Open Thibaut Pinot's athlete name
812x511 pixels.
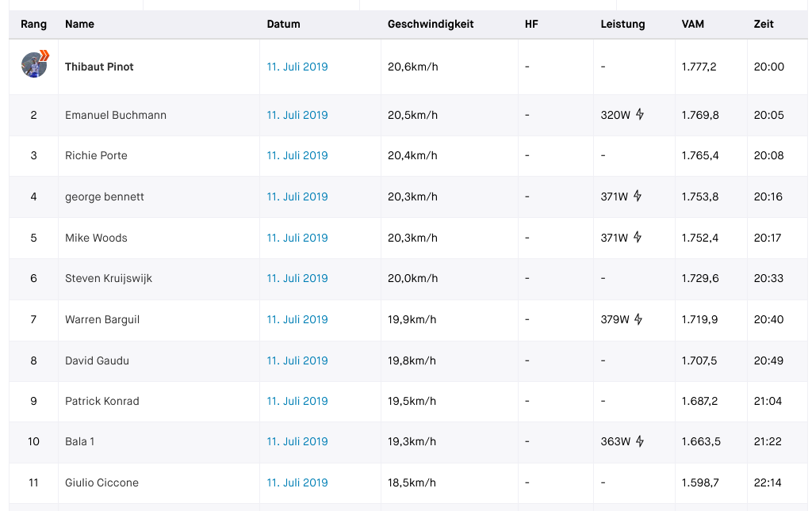tap(99, 67)
